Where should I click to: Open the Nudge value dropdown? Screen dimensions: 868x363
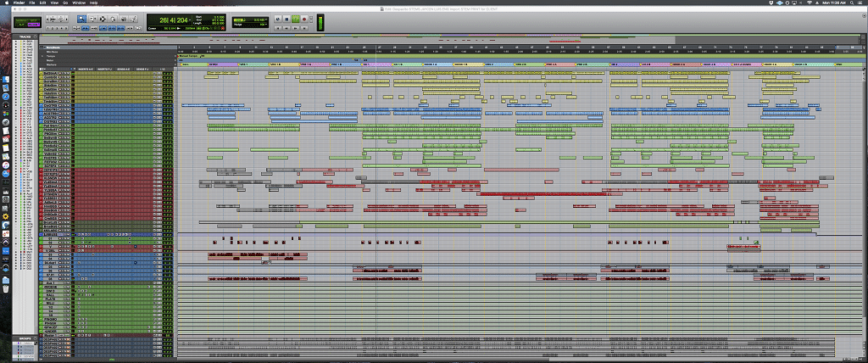[x=265, y=25]
